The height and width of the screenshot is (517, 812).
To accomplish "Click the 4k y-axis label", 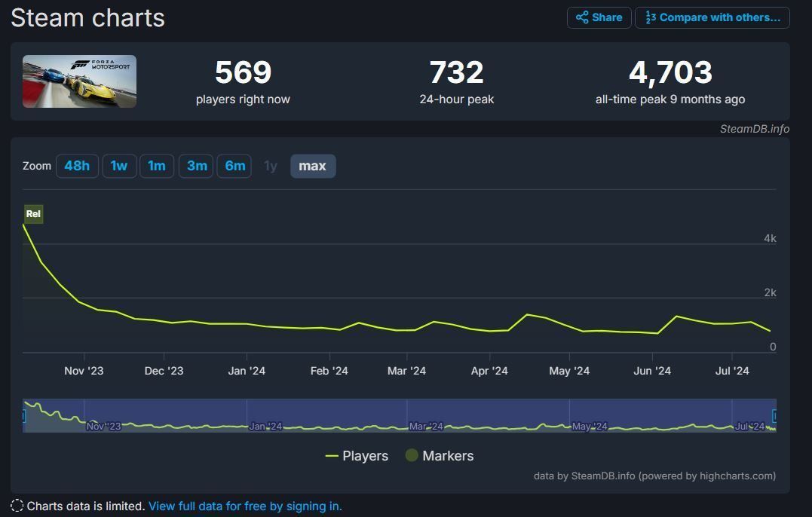I will point(770,239).
